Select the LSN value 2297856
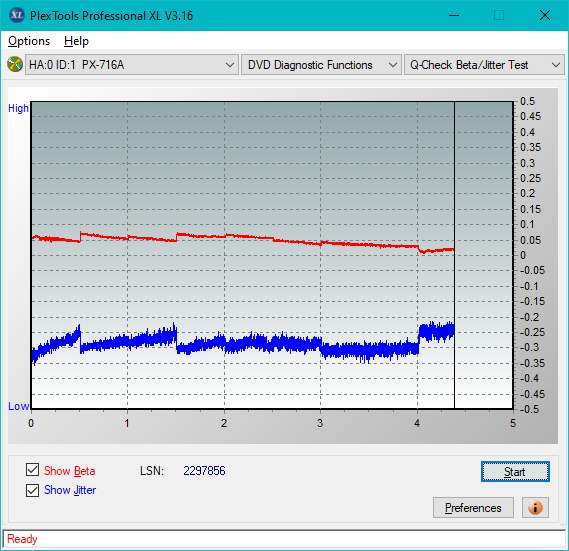569x551 pixels. tap(204, 471)
